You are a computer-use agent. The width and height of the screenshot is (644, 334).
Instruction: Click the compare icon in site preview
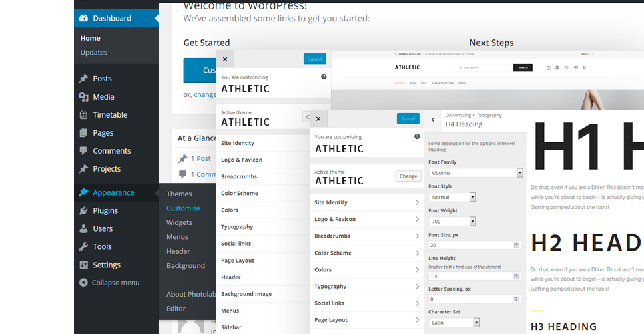pos(557,68)
